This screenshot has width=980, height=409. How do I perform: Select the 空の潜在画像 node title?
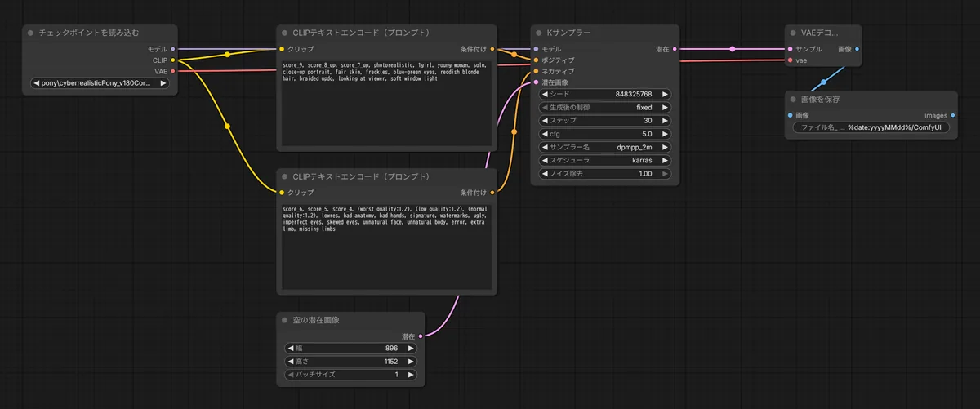click(x=315, y=320)
